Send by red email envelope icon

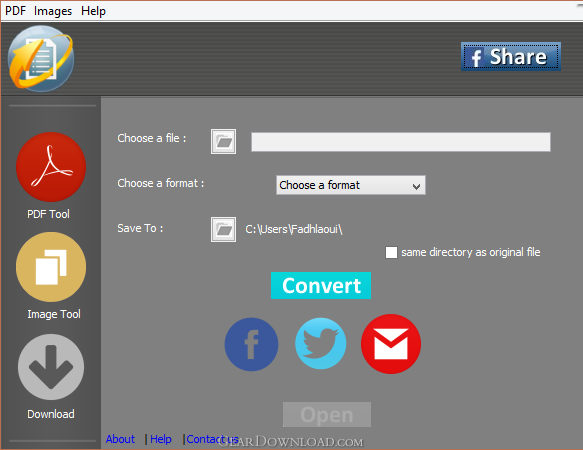391,344
